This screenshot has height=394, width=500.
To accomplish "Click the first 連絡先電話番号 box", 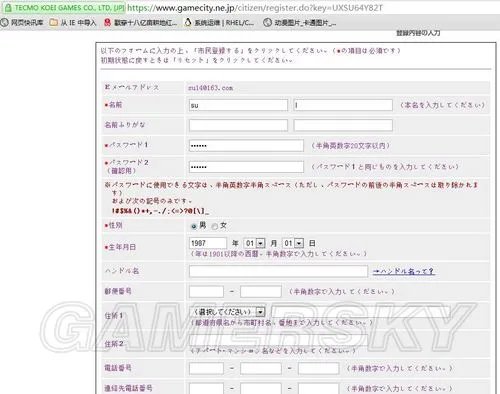I will (x=206, y=388).
